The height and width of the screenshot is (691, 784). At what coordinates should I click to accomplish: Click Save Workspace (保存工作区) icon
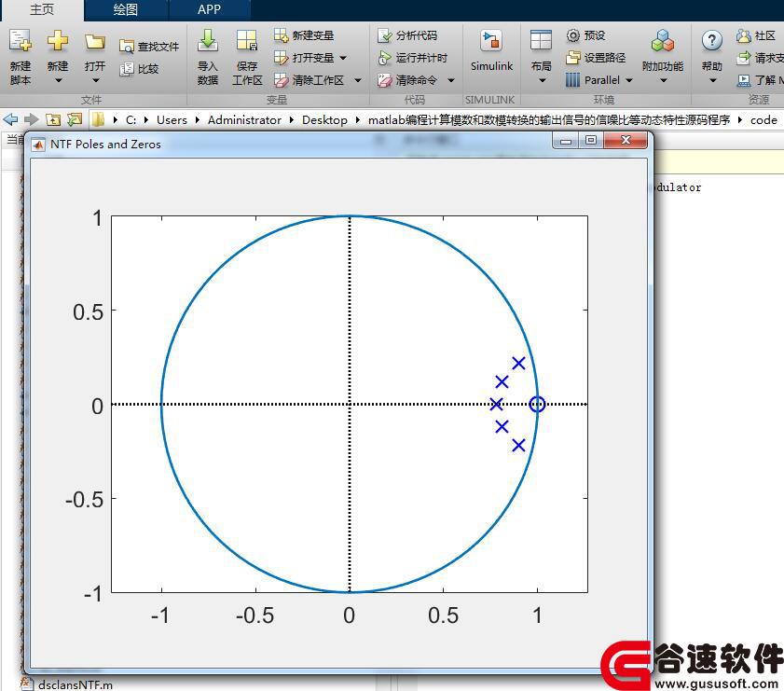coord(247,40)
